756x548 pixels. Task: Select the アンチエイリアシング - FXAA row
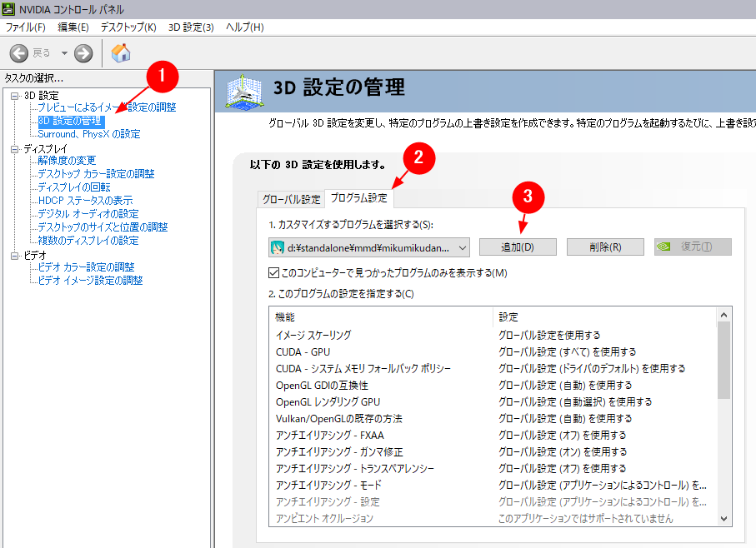[x=493, y=436]
